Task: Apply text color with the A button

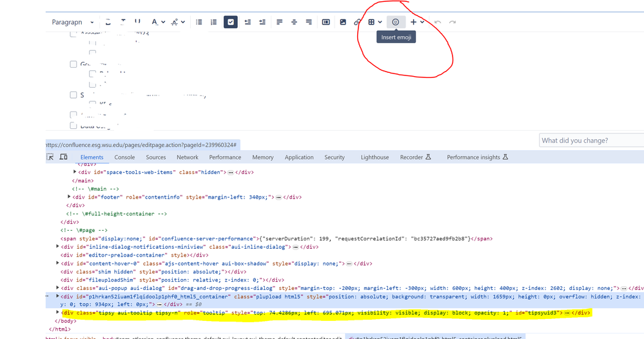Action: (155, 22)
